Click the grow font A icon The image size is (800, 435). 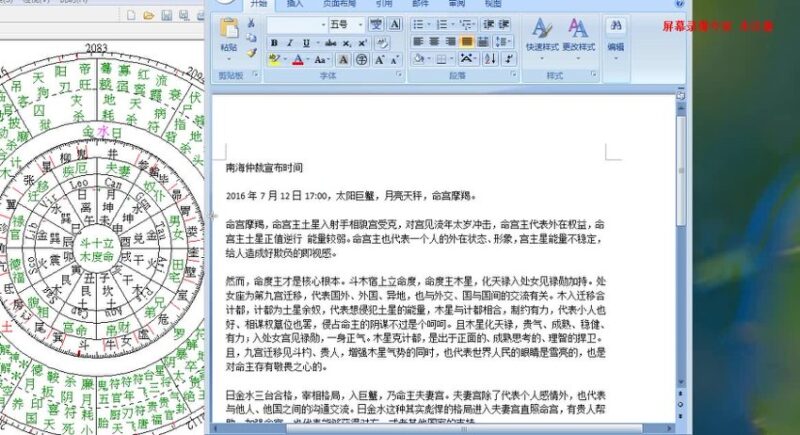380,60
